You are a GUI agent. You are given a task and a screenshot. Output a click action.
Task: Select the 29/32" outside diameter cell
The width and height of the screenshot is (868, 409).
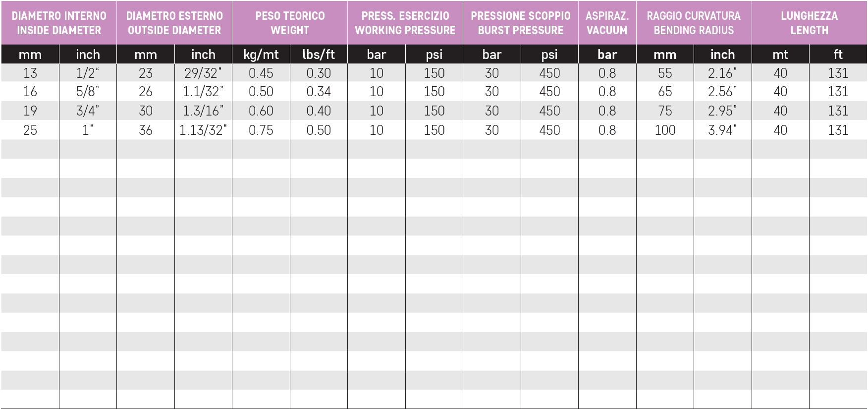(203, 73)
